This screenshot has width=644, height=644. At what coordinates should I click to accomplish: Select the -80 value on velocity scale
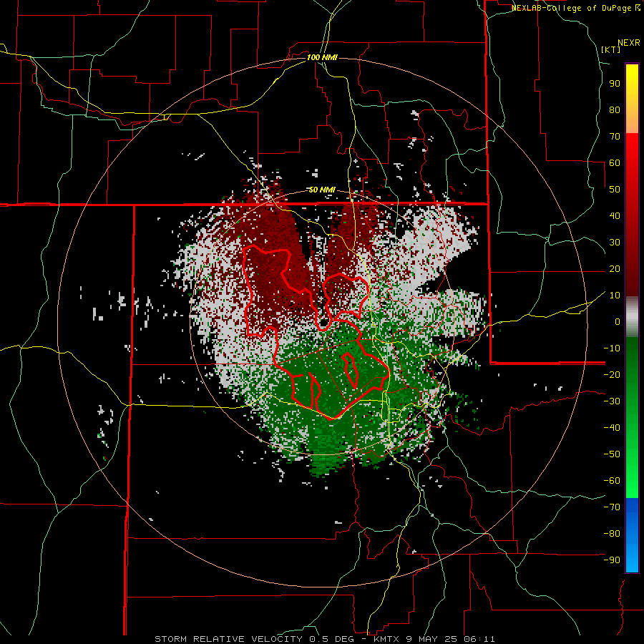[x=612, y=534]
